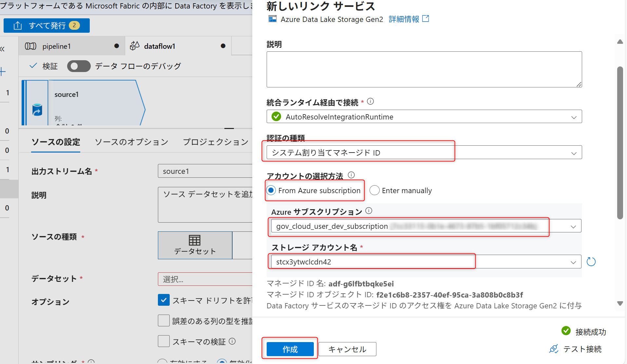Expand the ストレージ アカウント名 dropdown
The image size is (627, 364).
coord(573,262)
